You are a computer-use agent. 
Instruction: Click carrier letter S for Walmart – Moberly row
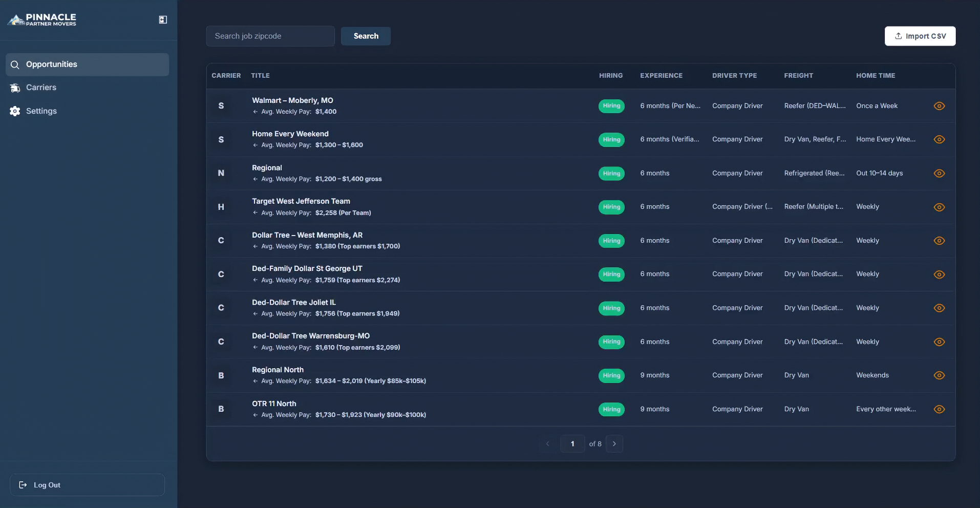(x=221, y=105)
